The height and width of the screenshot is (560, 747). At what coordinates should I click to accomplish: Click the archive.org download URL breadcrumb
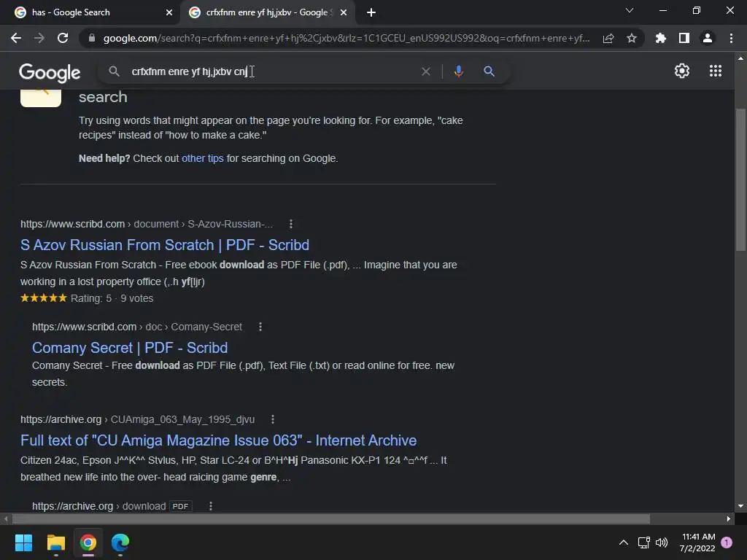(99, 506)
